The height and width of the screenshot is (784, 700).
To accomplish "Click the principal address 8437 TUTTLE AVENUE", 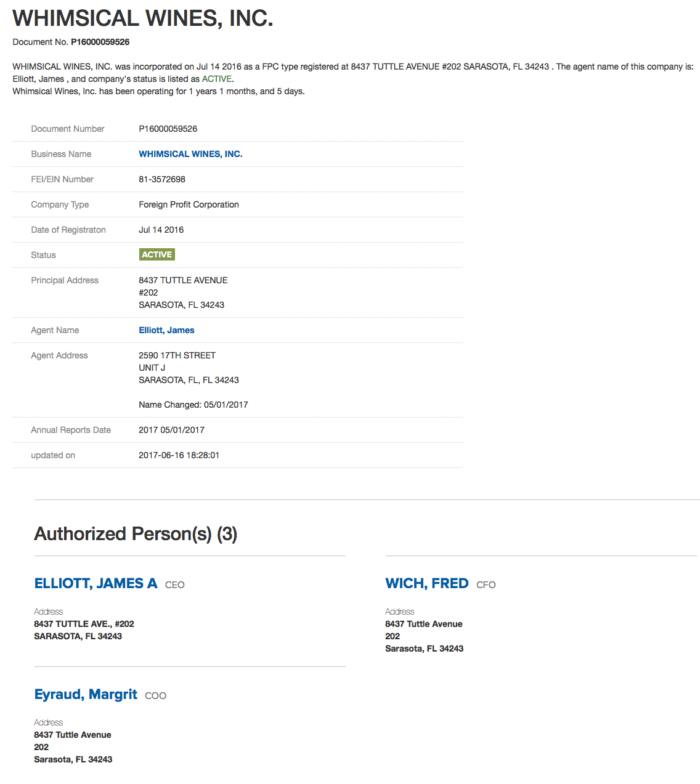I will (x=183, y=280).
